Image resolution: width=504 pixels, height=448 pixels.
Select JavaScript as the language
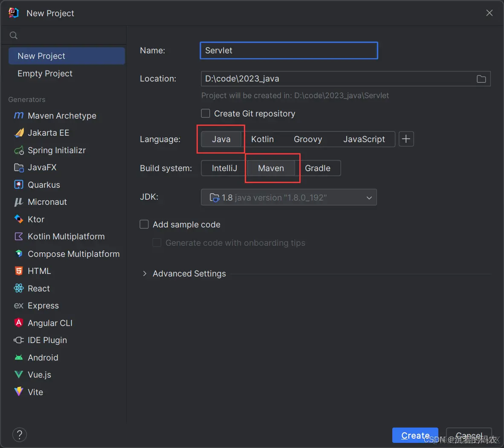click(x=364, y=139)
